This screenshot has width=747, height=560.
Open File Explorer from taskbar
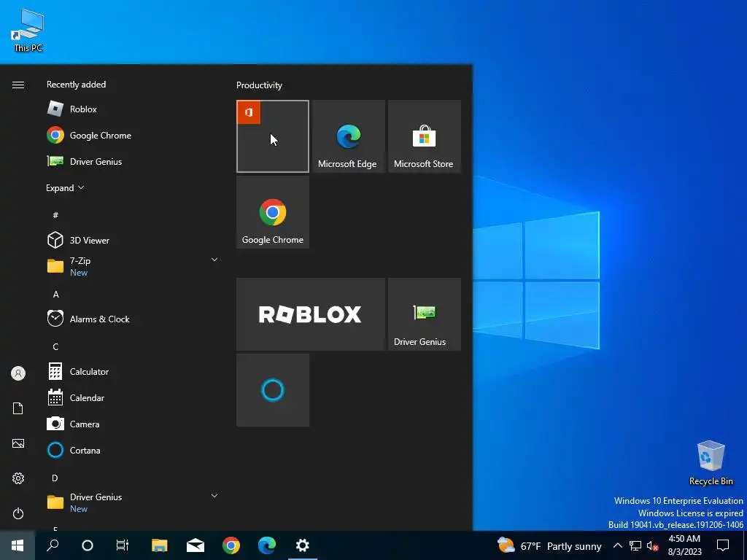pyautogui.click(x=160, y=545)
